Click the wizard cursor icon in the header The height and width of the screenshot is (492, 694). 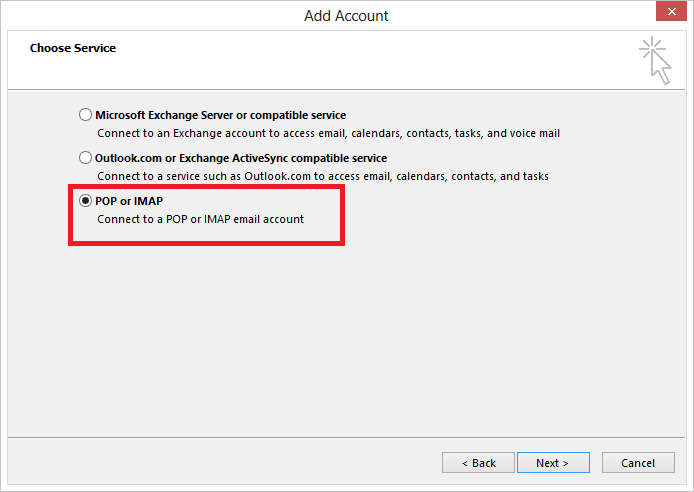click(655, 60)
